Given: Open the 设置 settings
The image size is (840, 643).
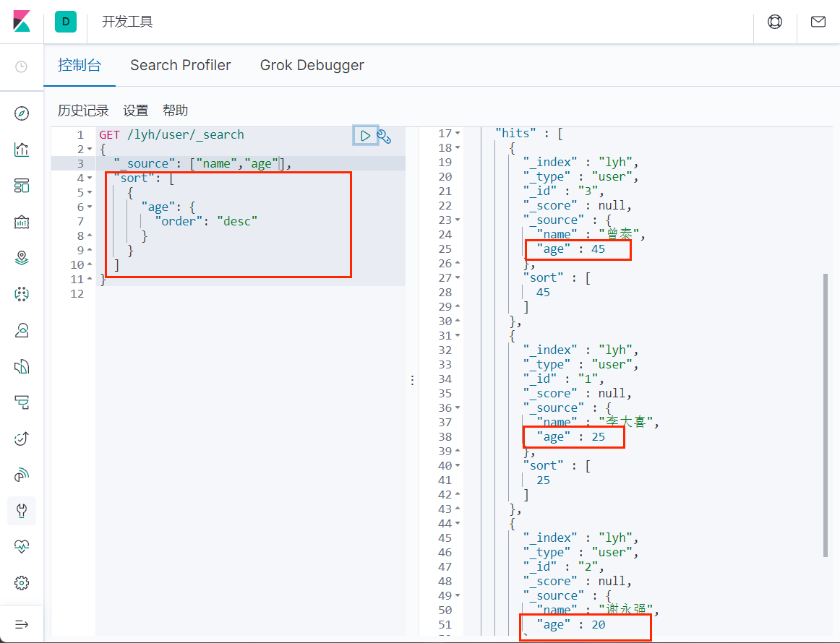Looking at the screenshot, I should click(135, 111).
